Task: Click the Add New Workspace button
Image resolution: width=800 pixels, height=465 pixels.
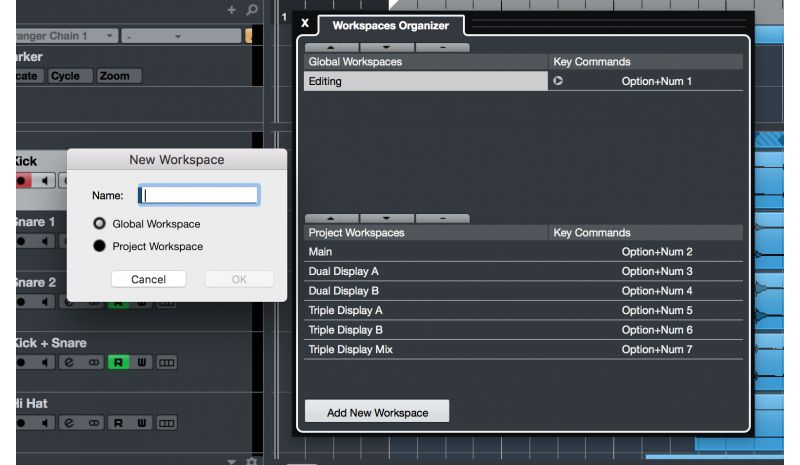Action: [x=377, y=411]
